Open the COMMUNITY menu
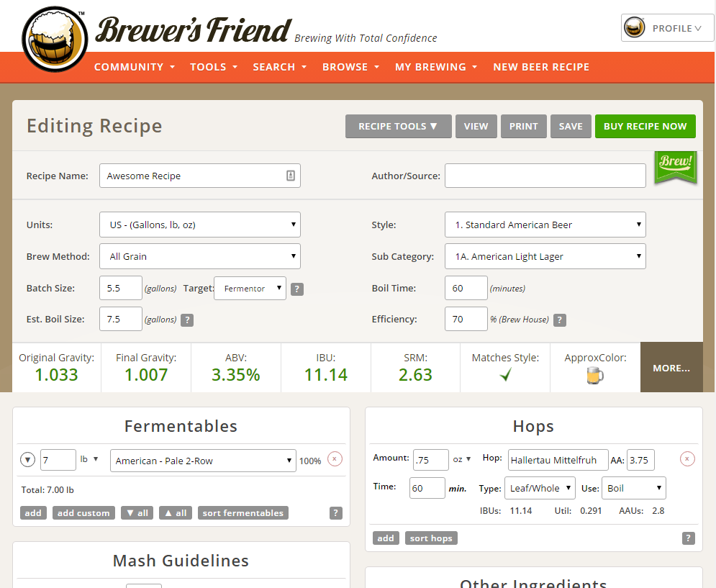 coord(135,67)
